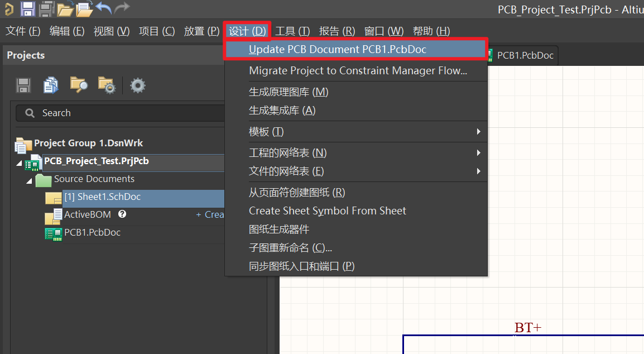This screenshot has width=644, height=354.
Task: Select Update PCB Document PCB1.PcbDoc
Action: [x=355, y=49]
